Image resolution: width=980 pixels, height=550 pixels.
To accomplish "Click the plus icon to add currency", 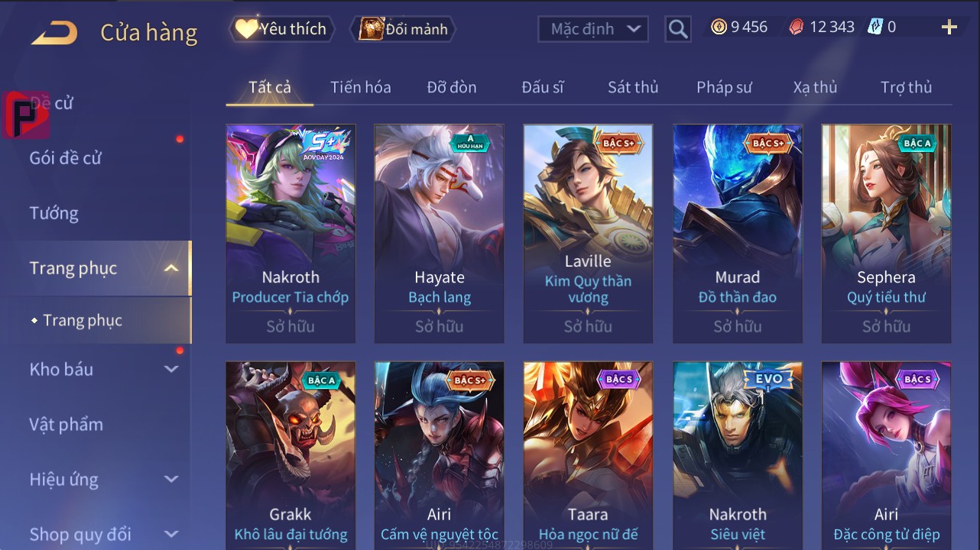I will 949,27.
